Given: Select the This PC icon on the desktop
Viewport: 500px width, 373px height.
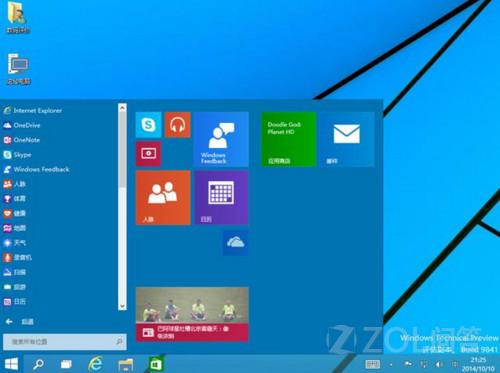Looking at the screenshot, I should tap(19, 69).
